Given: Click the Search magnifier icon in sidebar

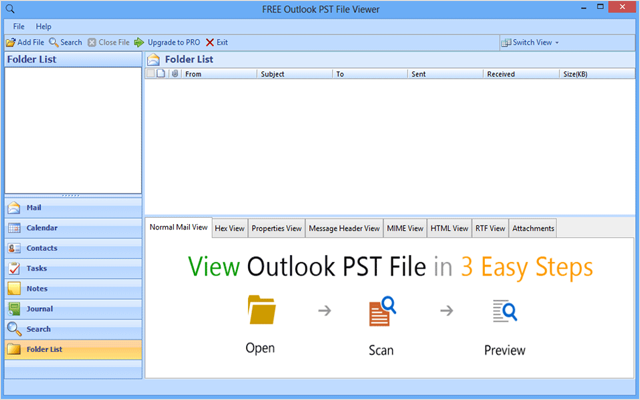Looking at the screenshot, I should [x=14, y=329].
